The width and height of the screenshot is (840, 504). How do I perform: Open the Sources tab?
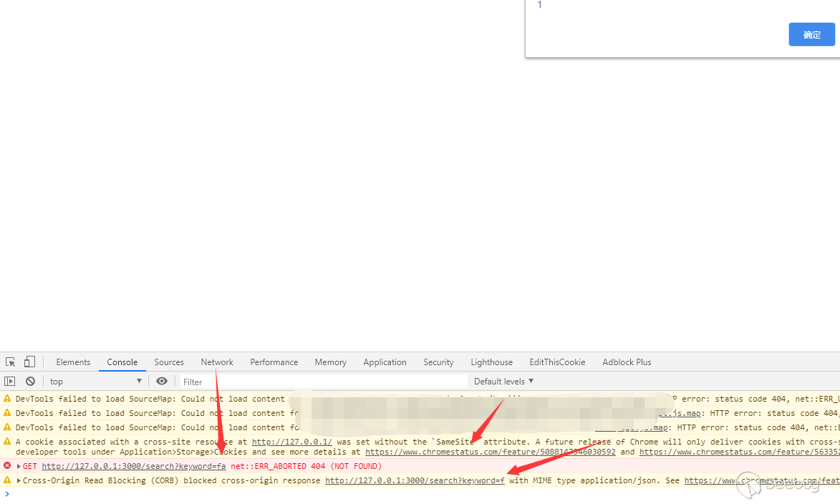pos(169,362)
